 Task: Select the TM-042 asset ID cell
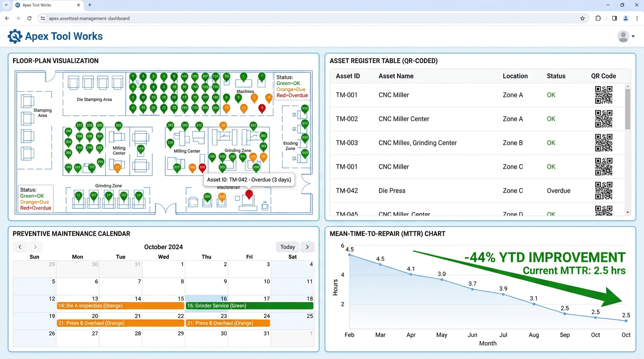point(347,191)
